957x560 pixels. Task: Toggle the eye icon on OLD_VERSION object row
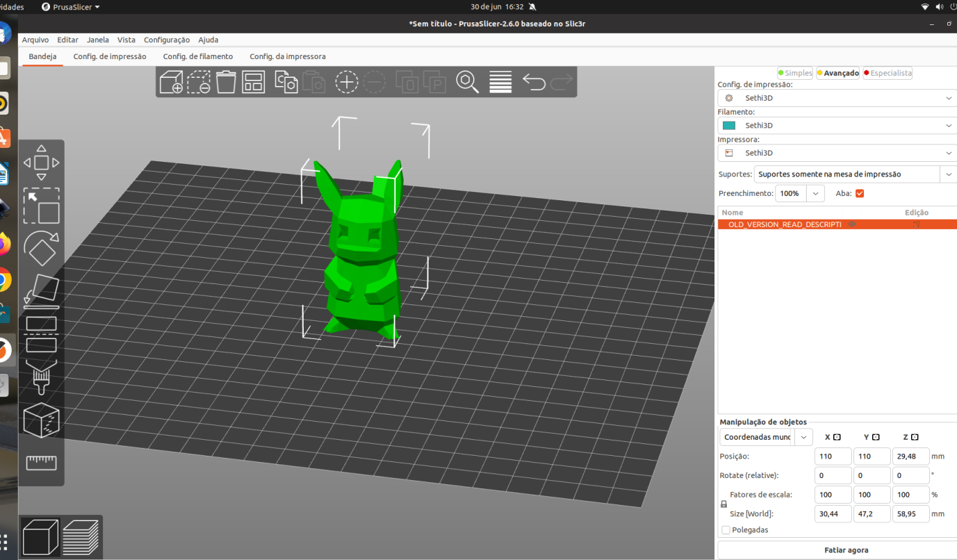tap(851, 224)
